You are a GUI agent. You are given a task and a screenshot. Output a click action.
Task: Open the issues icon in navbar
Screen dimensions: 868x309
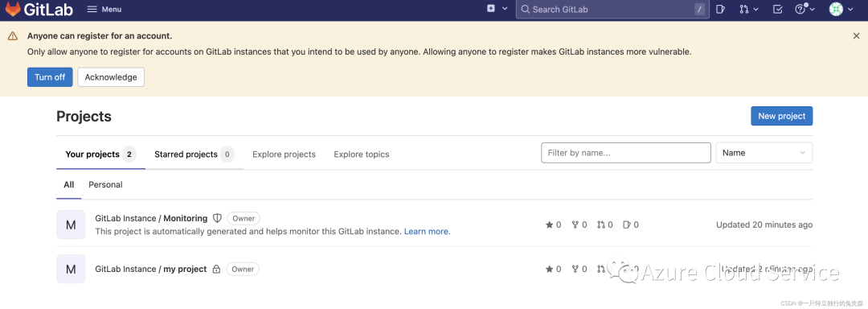click(720, 10)
